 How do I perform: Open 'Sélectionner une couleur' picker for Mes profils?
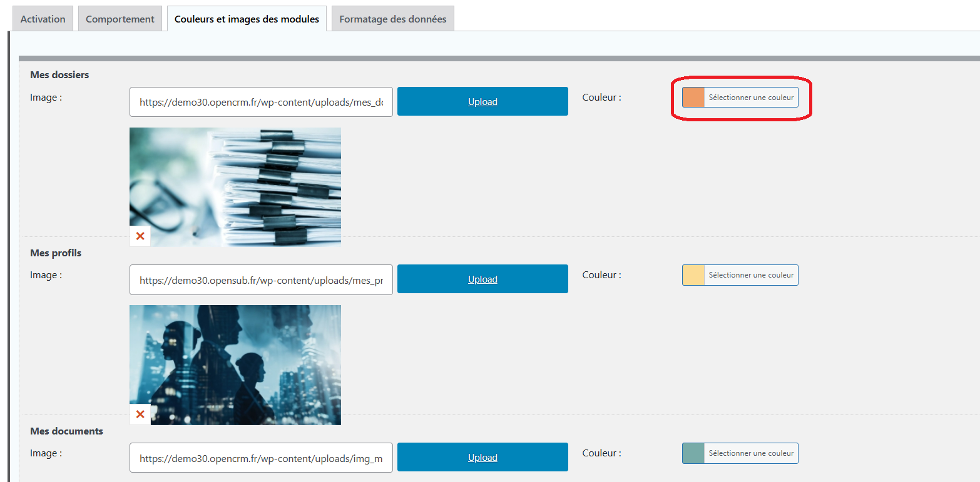click(751, 275)
